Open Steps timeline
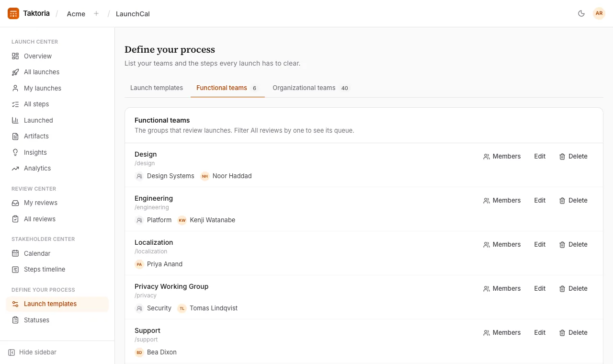The image size is (613, 364). point(57,269)
